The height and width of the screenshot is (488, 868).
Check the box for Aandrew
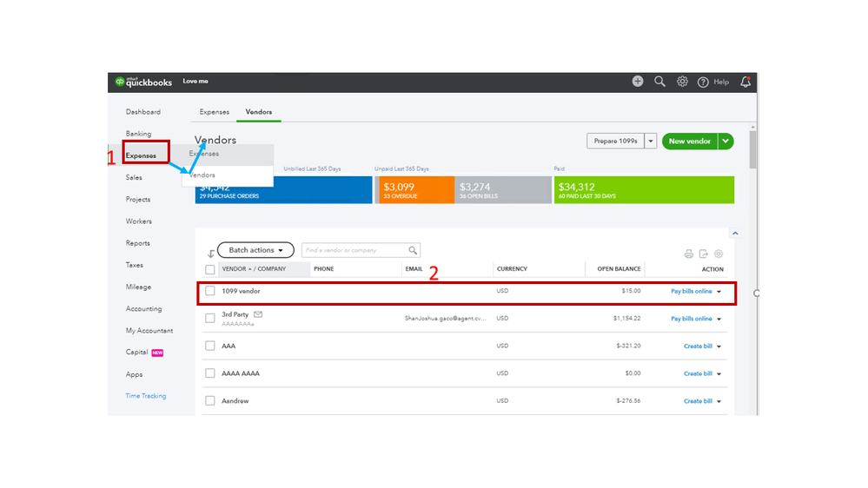[209, 400]
